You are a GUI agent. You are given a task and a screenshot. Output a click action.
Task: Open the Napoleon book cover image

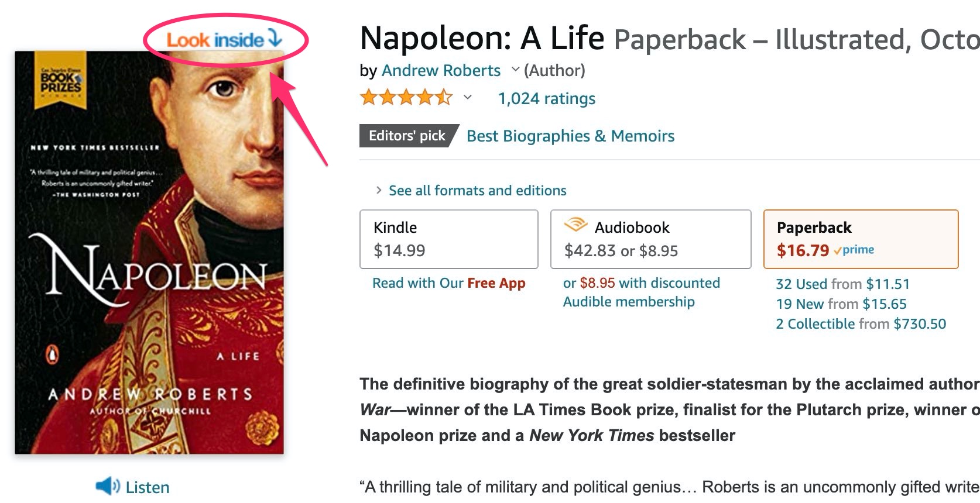point(149,253)
